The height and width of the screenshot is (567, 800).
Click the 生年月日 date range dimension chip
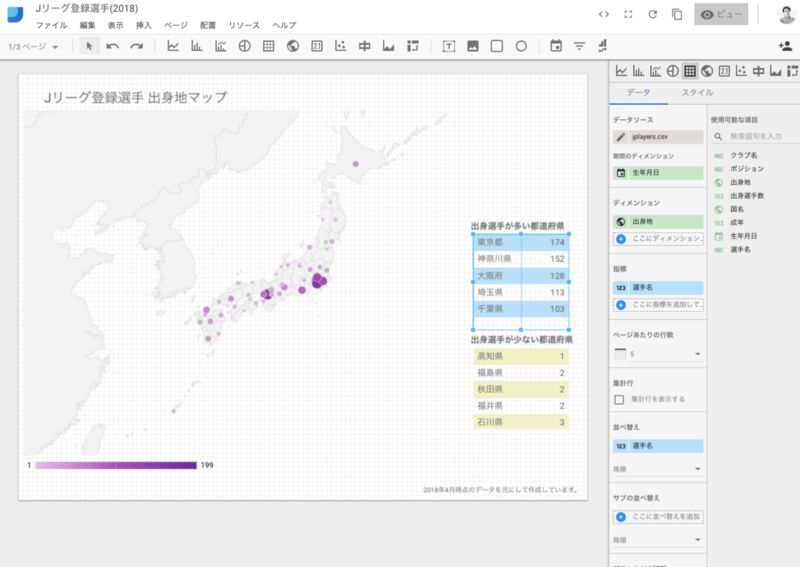[x=658, y=172]
